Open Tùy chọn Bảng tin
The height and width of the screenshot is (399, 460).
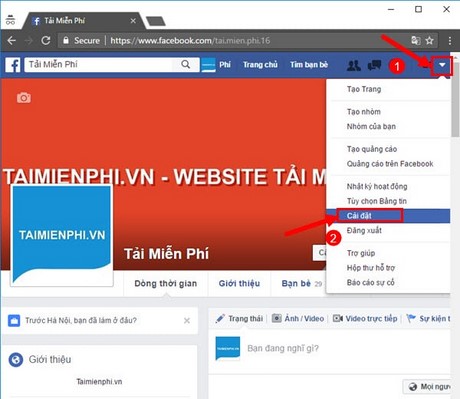pos(377,201)
